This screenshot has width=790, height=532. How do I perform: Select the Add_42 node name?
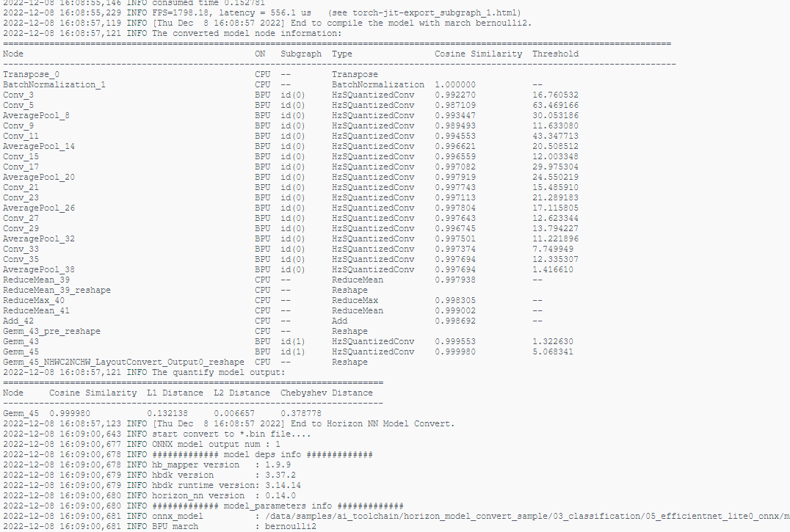[18, 321]
